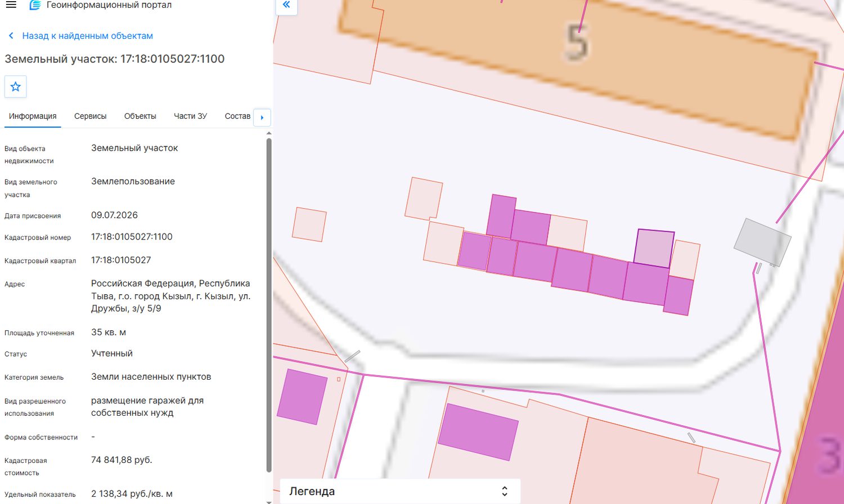Click the Вид разрешенного использования field label
844x504 pixels.
click(35, 407)
